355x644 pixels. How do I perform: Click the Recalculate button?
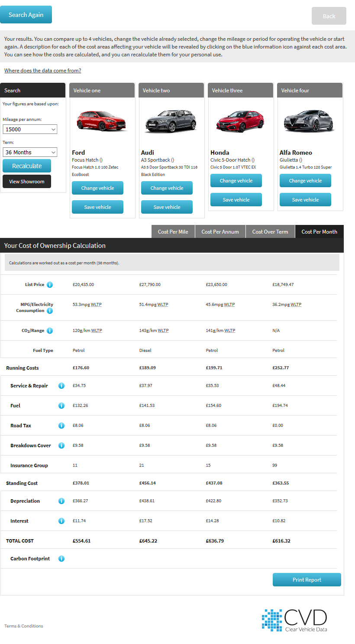[27, 166]
